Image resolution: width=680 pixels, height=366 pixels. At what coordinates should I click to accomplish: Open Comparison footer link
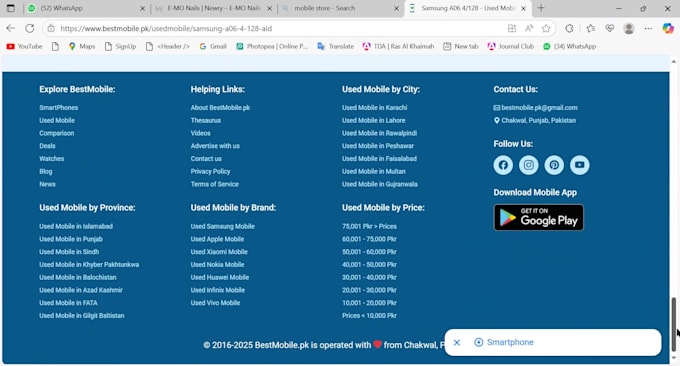(56, 133)
